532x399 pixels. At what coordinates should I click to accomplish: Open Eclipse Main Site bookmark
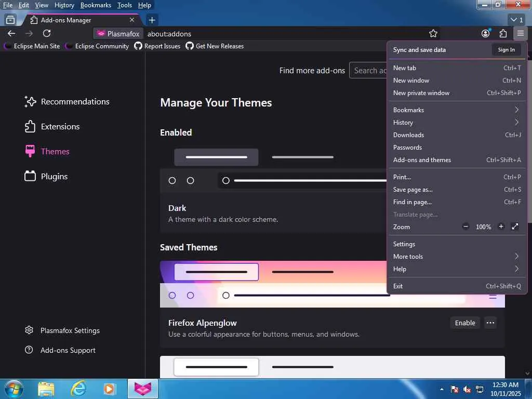pos(32,46)
